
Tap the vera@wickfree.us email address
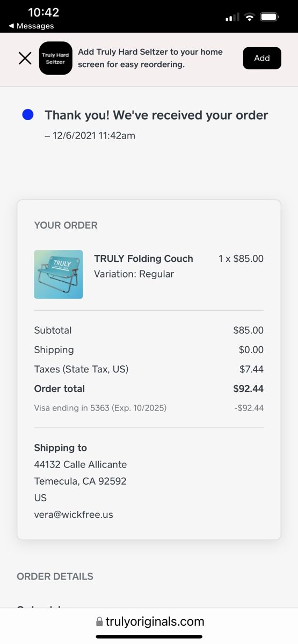74,514
